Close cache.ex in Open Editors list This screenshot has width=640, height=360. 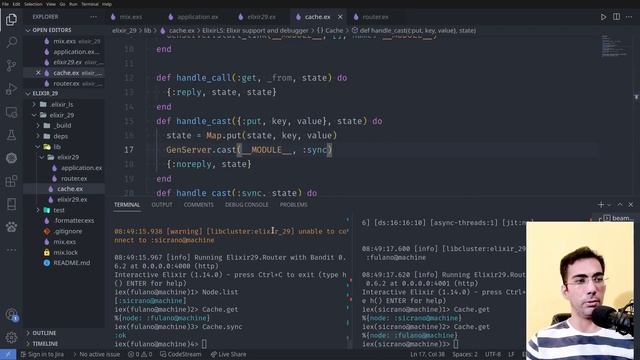38,73
